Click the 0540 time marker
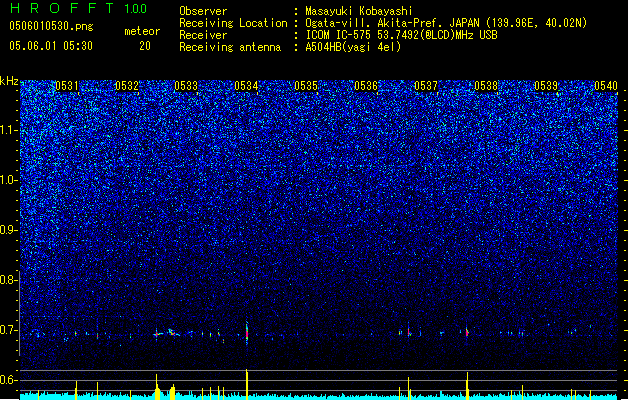Screen dimensions: 629x400 606,86
